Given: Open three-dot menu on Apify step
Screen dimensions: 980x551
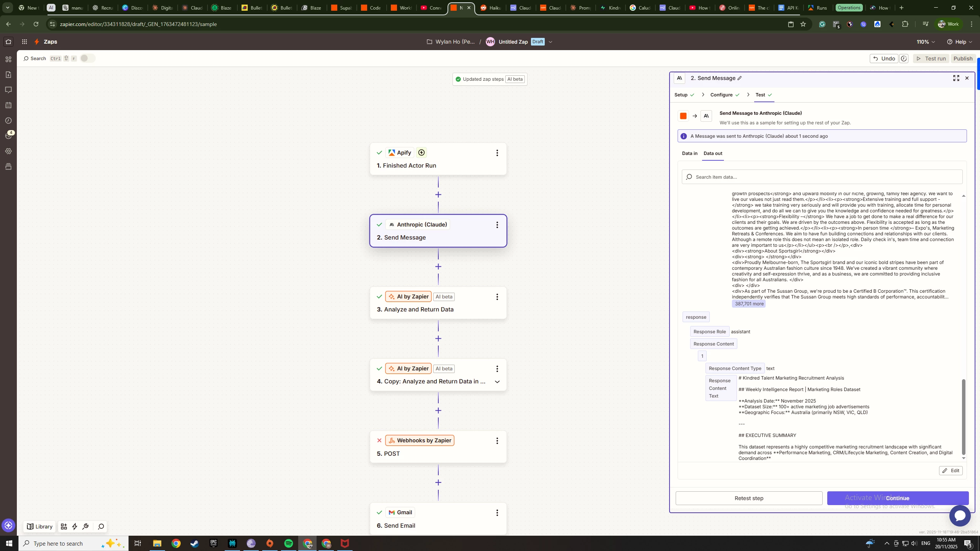Looking at the screenshot, I should click(x=497, y=153).
